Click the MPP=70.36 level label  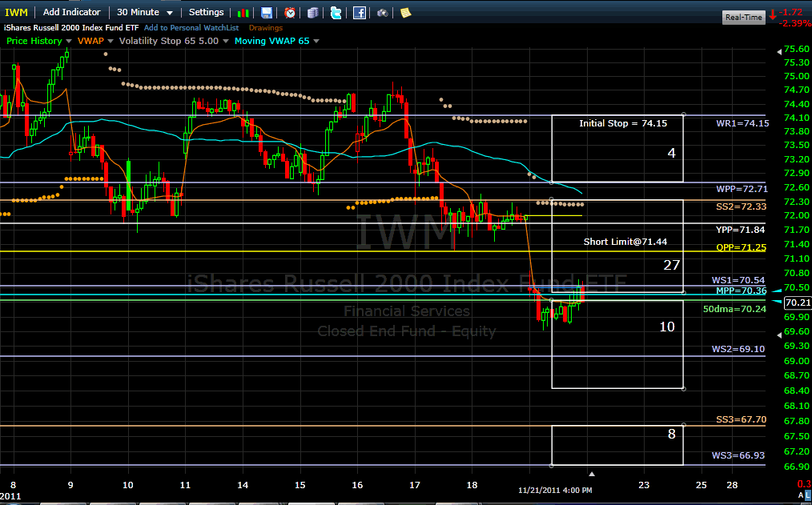(741, 291)
